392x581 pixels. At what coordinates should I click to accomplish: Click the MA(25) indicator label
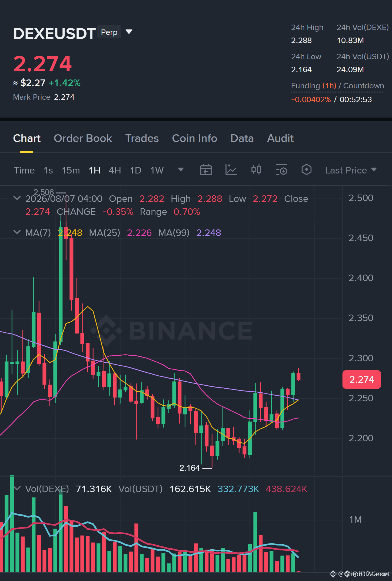tap(105, 233)
